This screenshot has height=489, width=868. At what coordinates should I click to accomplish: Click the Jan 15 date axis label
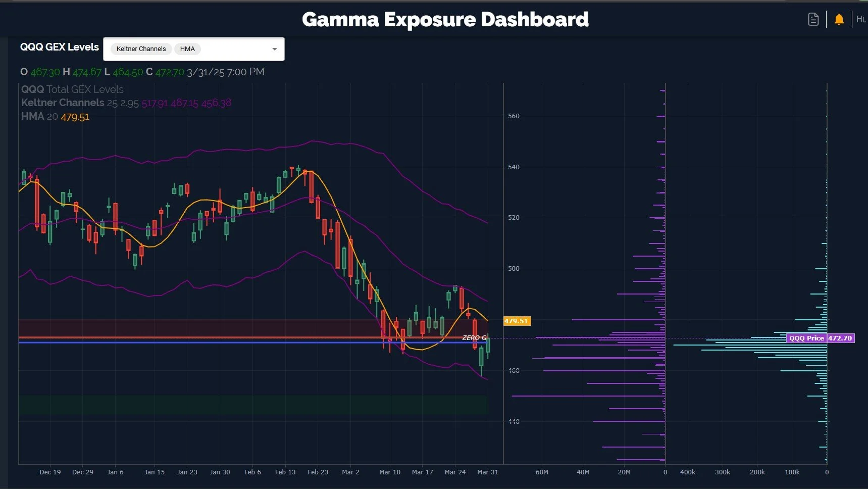coord(155,472)
